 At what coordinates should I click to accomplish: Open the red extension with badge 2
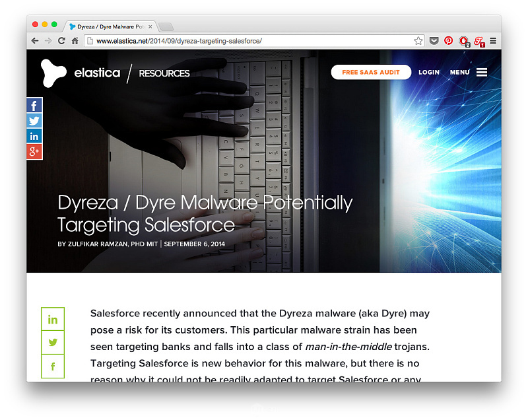tap(464, 41)
